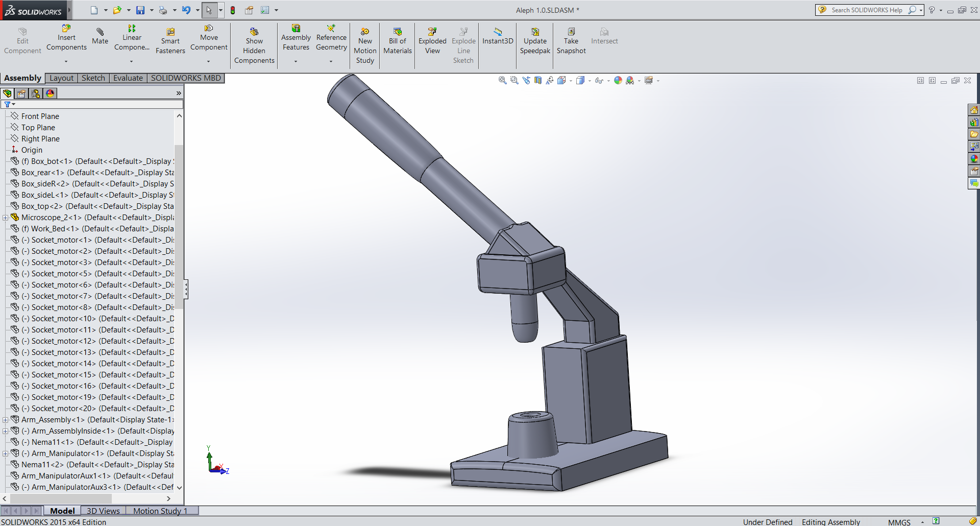Viewport: 980px width, 526px height.
Task: Open Reference Geometry dropdown arrow
Action: 331,61
